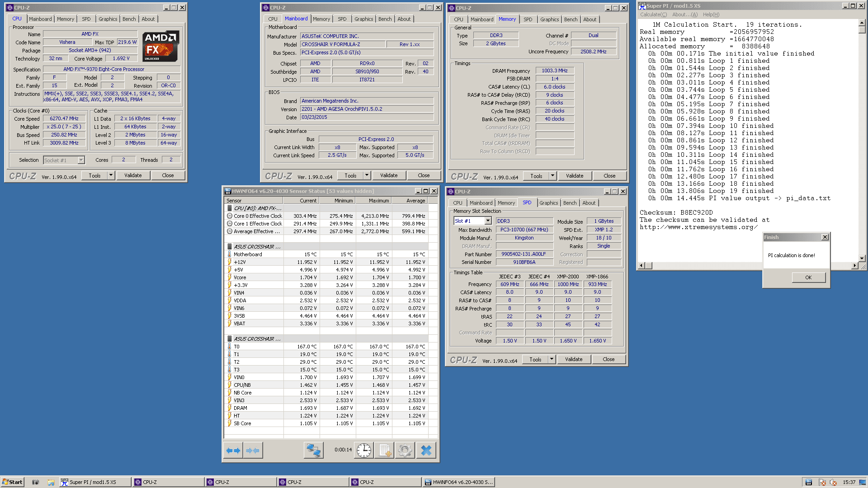Switch to Bench tab in CPU-Z CPU window
The image size is (868, 488).
pyautogui.click(x=129, y=19)
